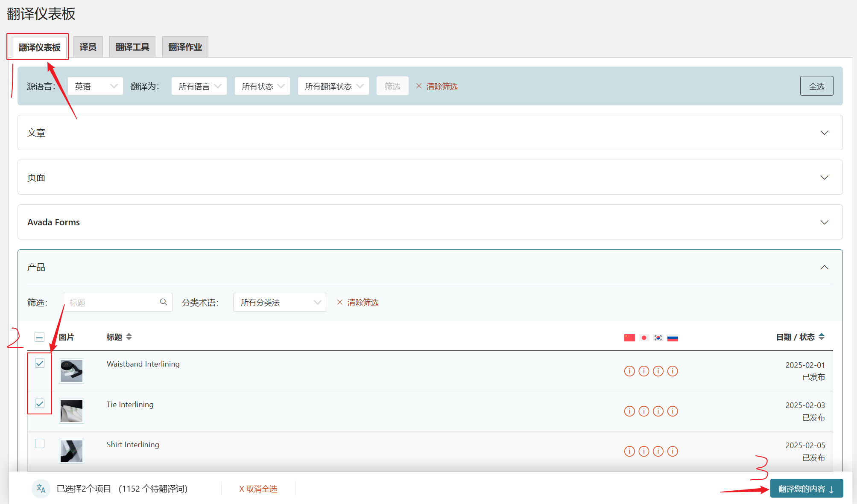Image resolution: width=857 pixels, height=504 pixels.
Task: Check the Shirt Interlining checkbox
Action: 40,443
